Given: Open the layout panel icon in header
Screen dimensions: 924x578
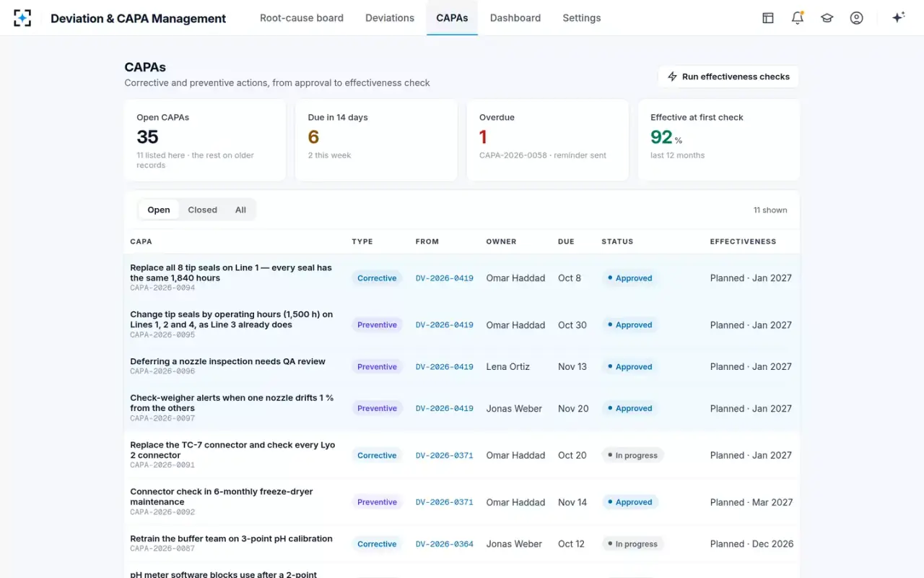Looking at the screenshot, I should 768,18.
